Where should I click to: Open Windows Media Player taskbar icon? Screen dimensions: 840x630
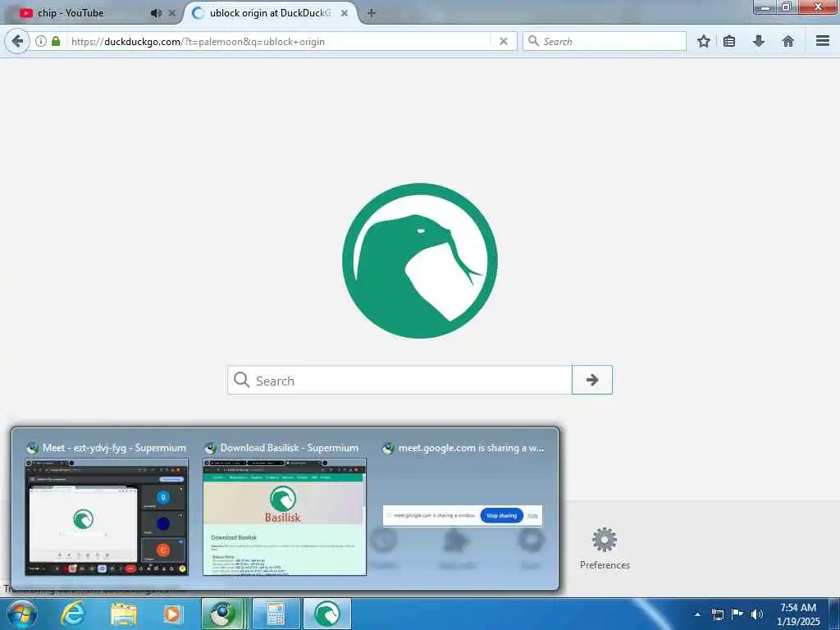172,614
